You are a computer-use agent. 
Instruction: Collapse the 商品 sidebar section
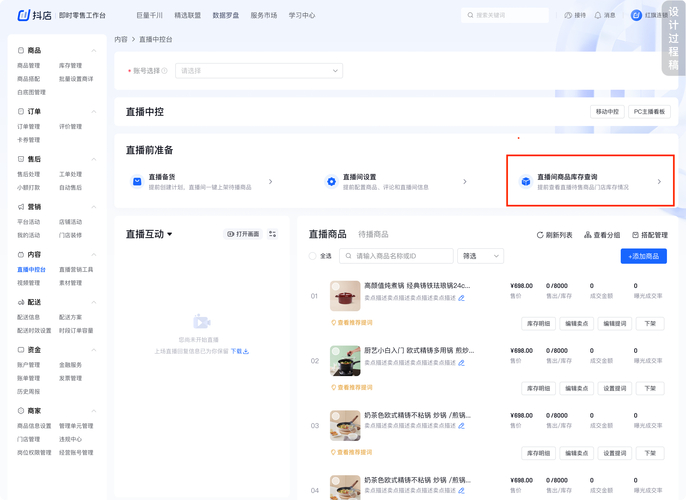[x=94, y=50]
